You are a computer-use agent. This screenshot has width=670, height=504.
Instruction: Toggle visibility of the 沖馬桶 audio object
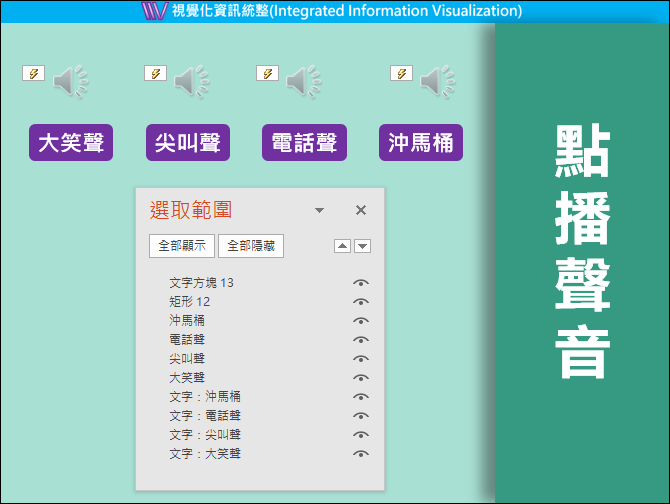361,321
